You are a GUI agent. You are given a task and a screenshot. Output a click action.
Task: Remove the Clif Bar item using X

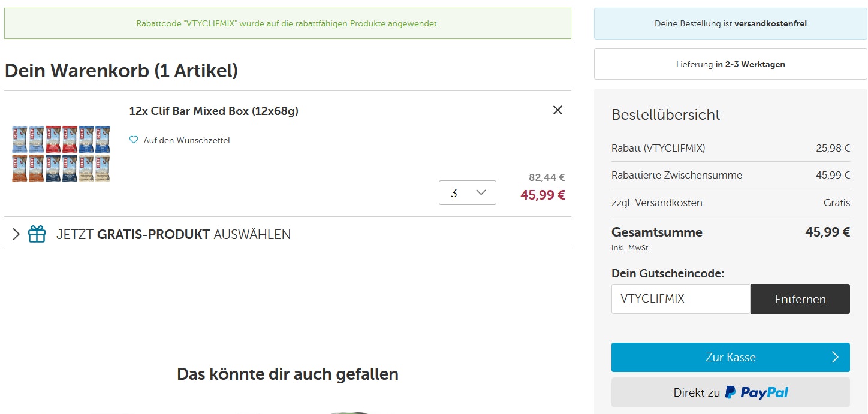click(x=557, y=110)
